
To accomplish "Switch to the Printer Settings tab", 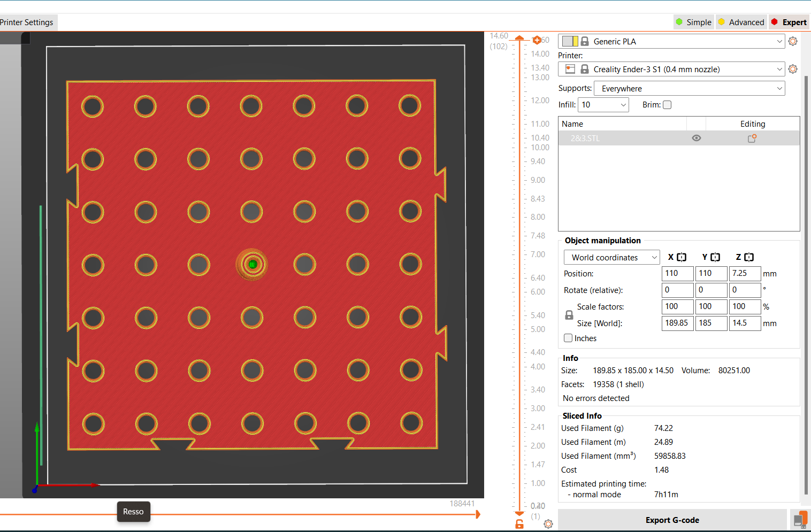I will coord(27,22).
